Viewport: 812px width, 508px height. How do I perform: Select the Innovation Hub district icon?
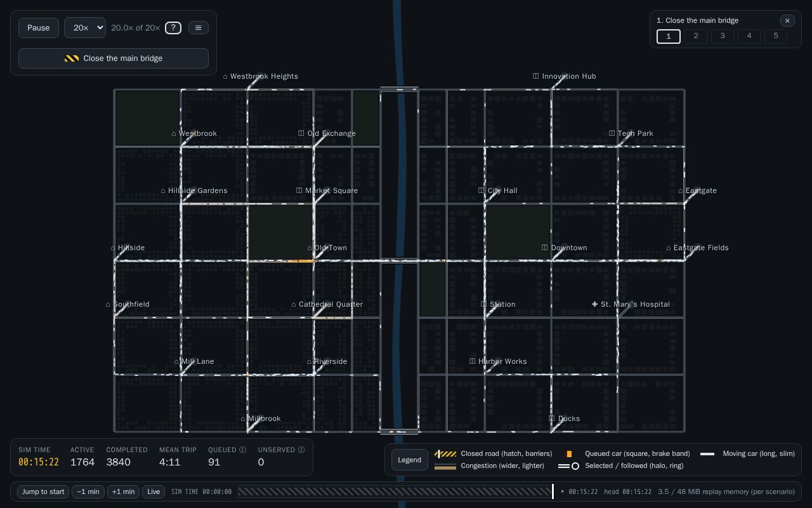pyautogui.click(x=536, y=76)
